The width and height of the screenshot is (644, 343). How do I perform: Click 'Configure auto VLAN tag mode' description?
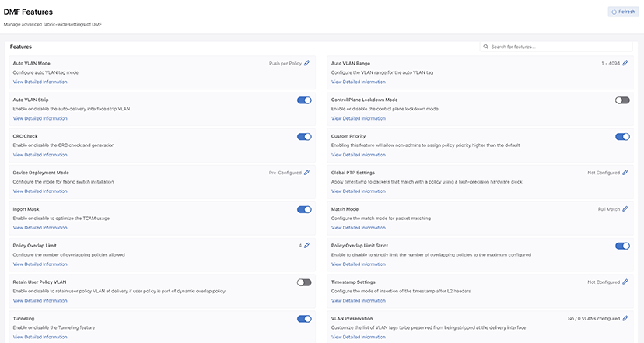tap(46, 72)
